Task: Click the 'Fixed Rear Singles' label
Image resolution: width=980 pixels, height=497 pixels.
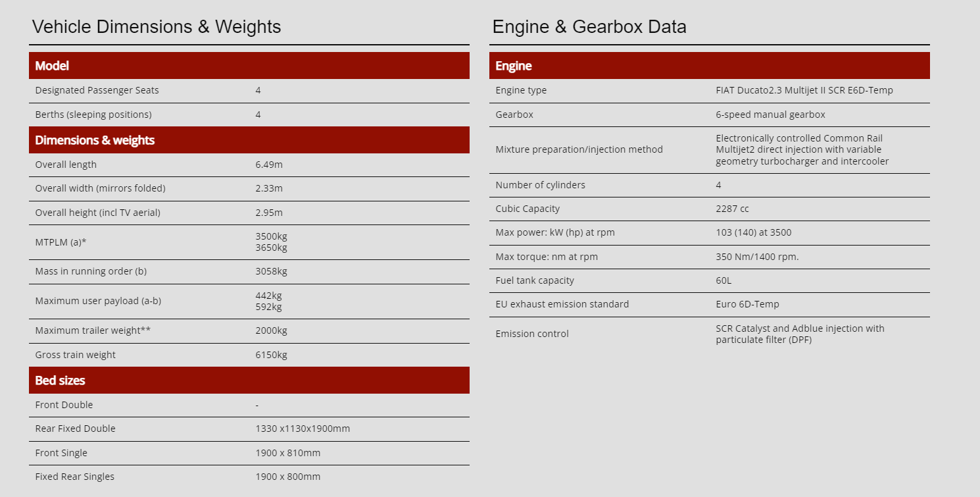Action: 74,477
